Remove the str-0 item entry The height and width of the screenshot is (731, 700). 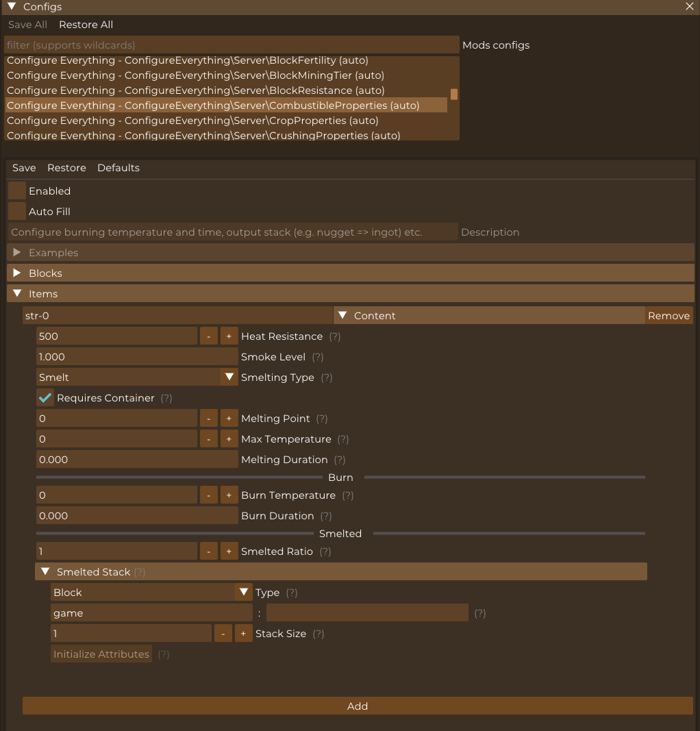(668, 316)
